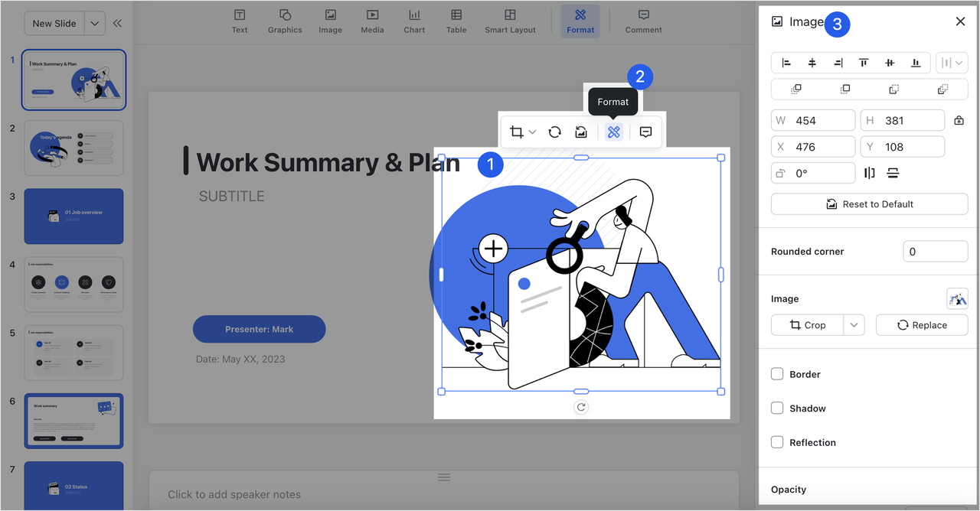Enable the Border checkbox

point(777,374)
